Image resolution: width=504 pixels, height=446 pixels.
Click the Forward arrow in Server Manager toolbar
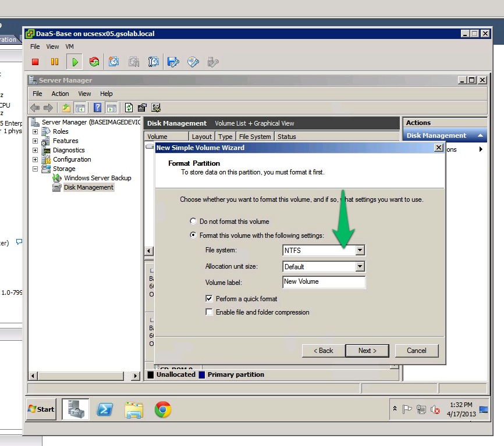48,108
